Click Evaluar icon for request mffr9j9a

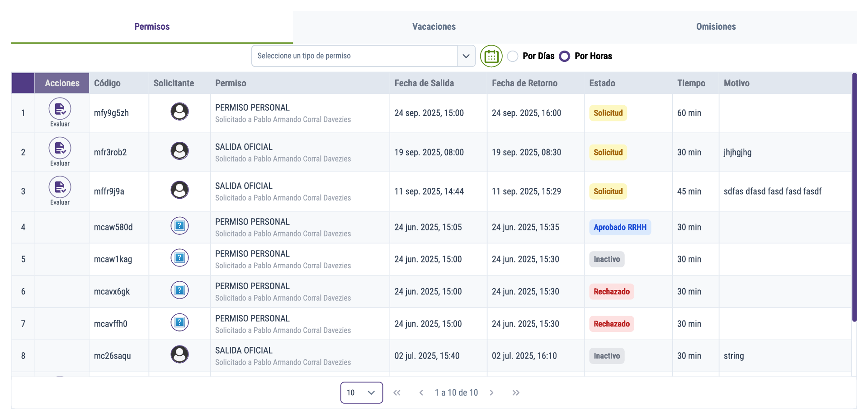click(60, 187)
